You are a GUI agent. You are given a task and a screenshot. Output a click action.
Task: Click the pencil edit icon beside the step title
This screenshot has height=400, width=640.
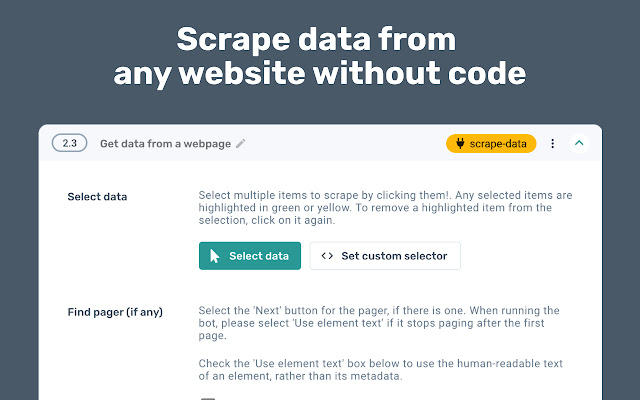[x=241, y=144]
